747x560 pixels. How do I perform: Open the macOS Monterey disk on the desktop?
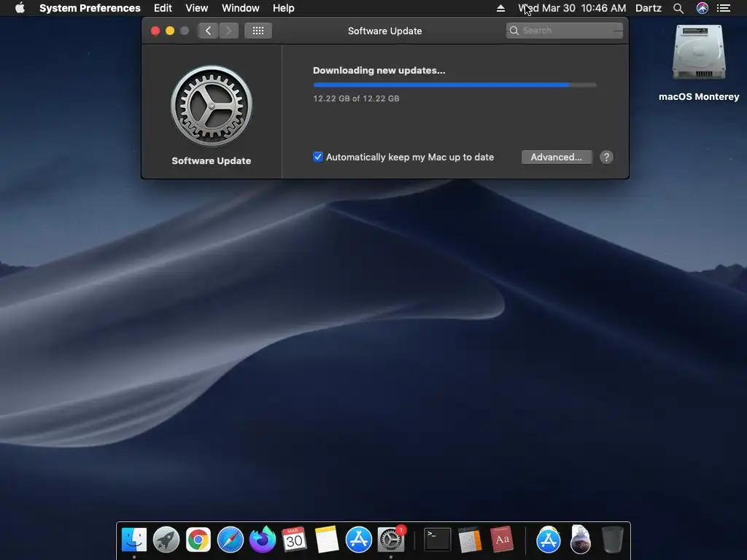click(x=699, y=52)
